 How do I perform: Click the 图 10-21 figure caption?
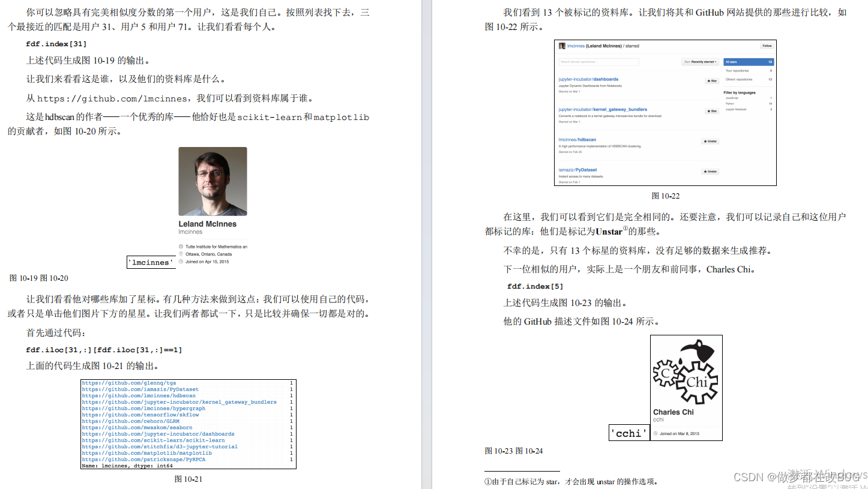[188, 479]
